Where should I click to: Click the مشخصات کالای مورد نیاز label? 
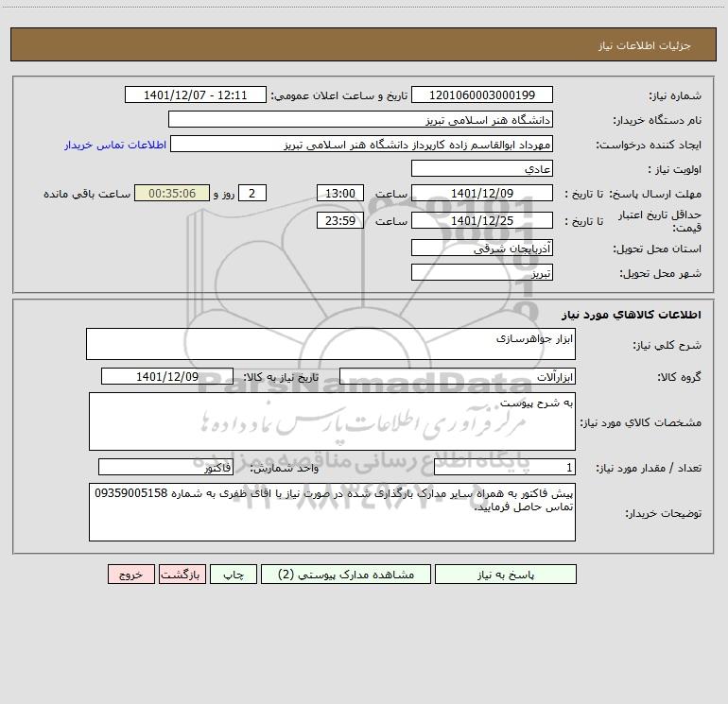pos(641,422)
